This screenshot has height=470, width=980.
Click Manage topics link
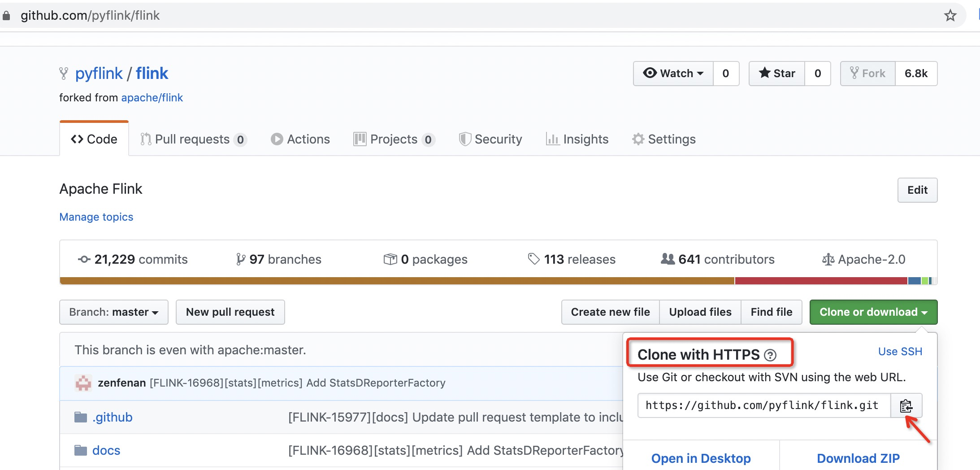click(x=96, y=217)
